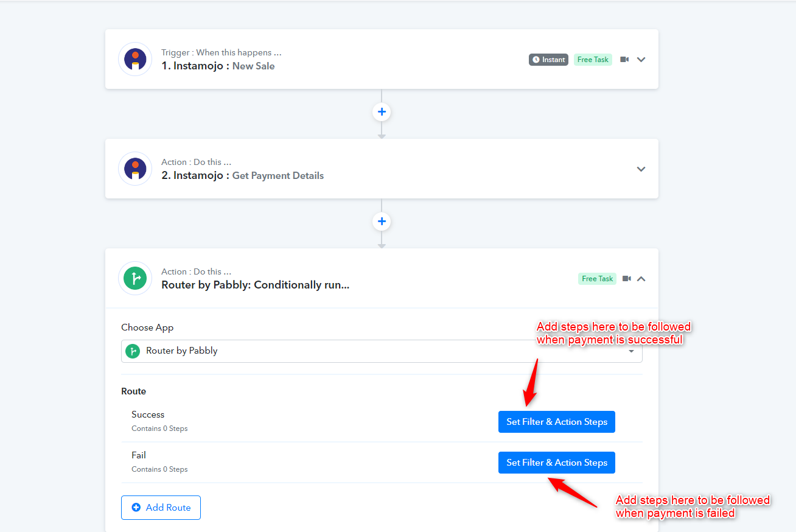Click Free Task badge on New Sale trigger
This screenshot has width=796, height=532.
(x=593, y=60)
